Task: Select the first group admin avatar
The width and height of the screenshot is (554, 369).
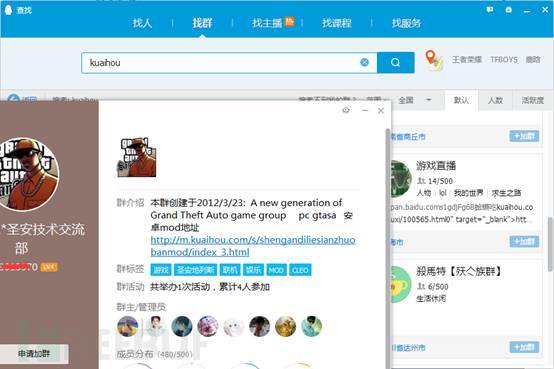Action: pos(128,326)
